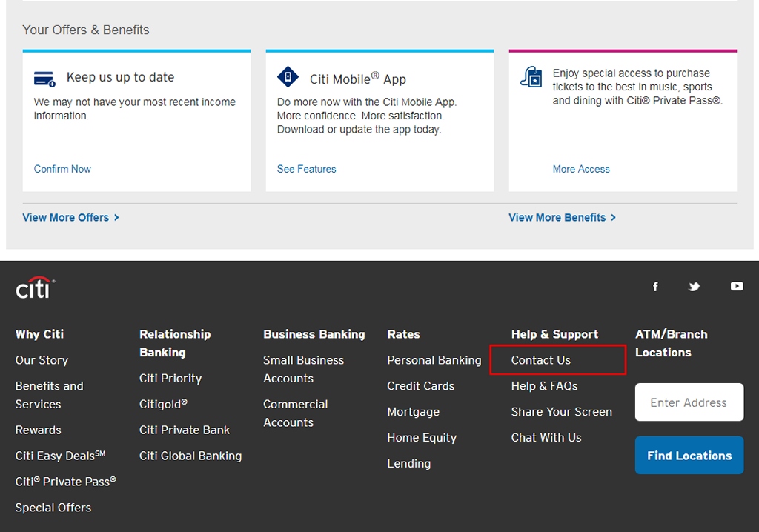The width and height of the screenshot is (759, 532).
Task: Open Citi's YouTube channel icon
Action: pos(737,287)
